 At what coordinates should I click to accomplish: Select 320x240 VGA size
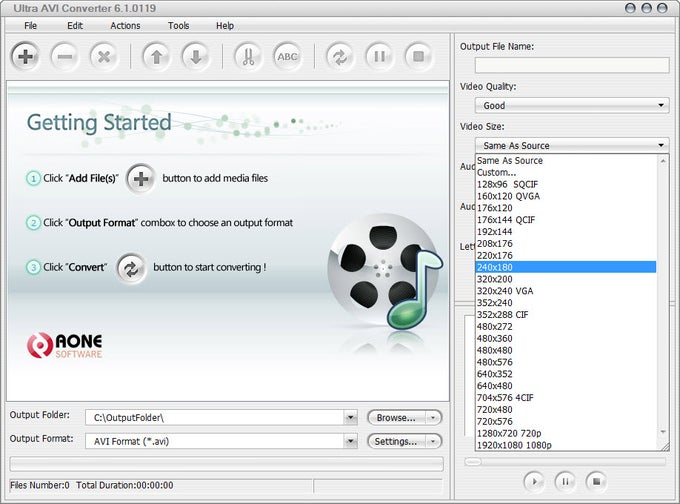[566, 291]
